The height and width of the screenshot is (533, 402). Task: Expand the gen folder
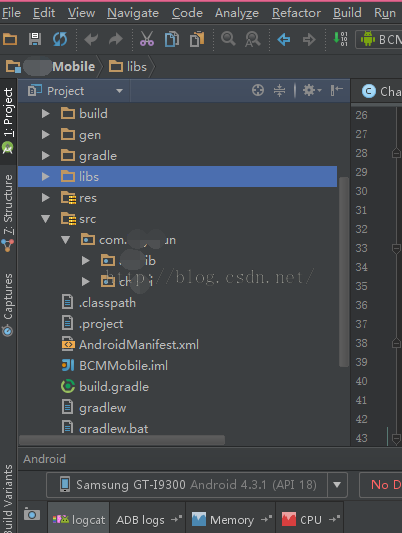point(46,135)
